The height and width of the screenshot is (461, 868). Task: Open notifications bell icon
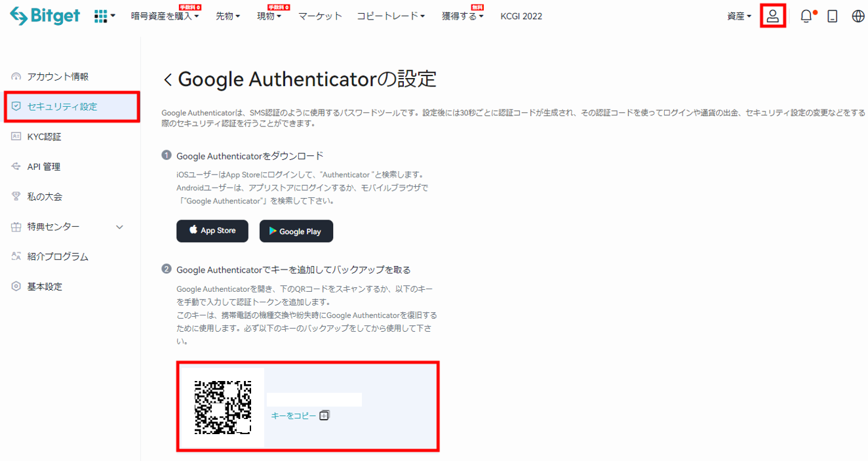pos(806,16)
